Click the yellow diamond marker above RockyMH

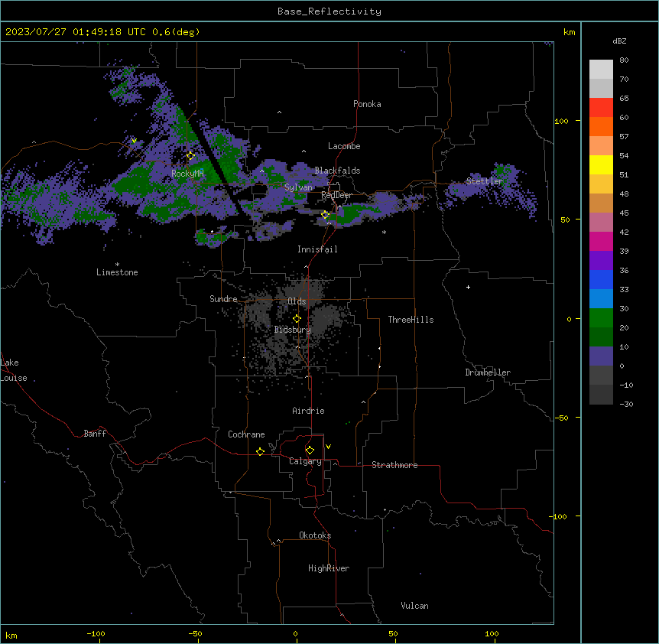191,156
